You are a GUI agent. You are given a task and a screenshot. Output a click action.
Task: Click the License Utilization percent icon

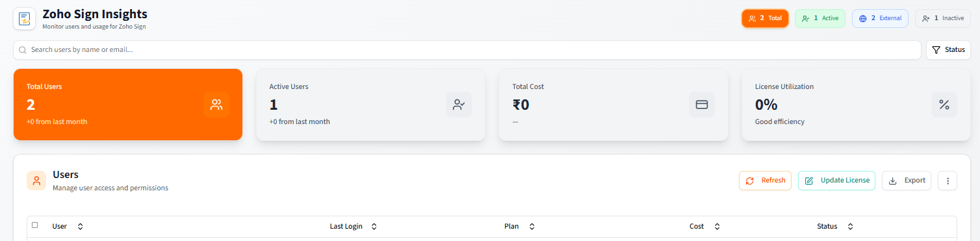[x=944, y=105]
